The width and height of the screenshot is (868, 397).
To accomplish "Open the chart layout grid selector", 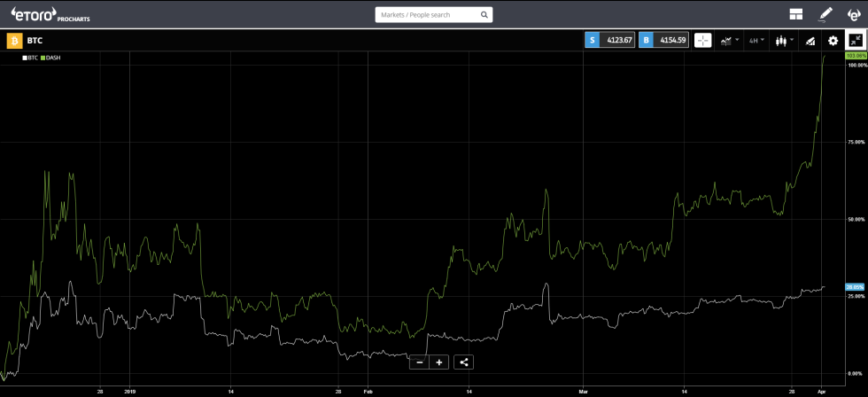I will pyautogui.click(x=796, y=14).
